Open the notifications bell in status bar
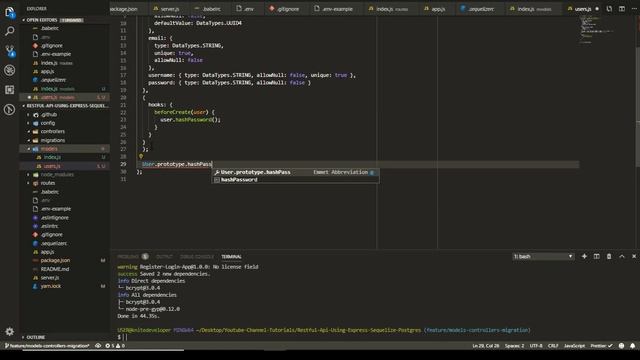This screenshot has width=640, height=360. pyautogui.click(x=633, y=346)
